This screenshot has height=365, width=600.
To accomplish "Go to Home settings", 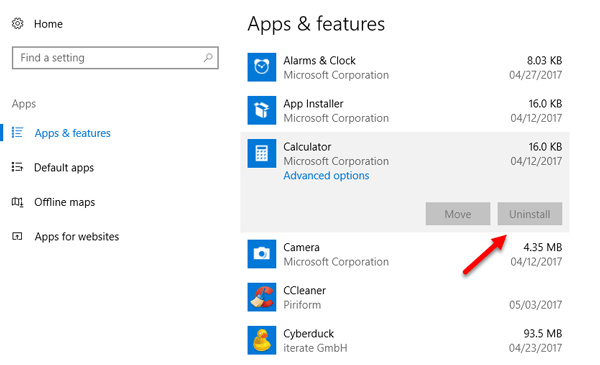I will [48, 24].
